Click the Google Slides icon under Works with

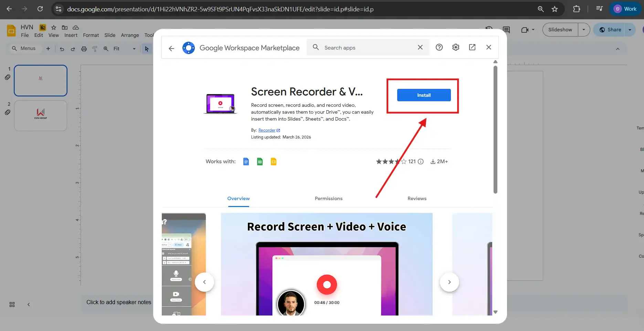tap(274, 162)
